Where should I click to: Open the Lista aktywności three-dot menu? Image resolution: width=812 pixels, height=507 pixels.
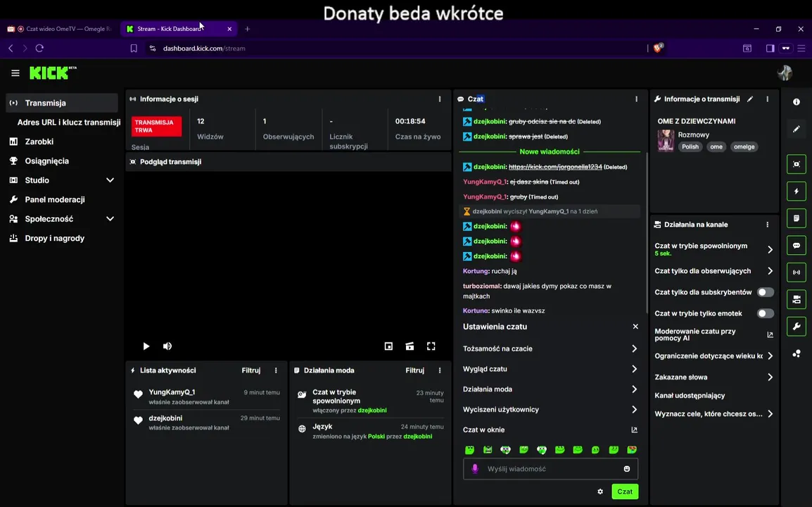pyautogui.click(x=276, y=370)
